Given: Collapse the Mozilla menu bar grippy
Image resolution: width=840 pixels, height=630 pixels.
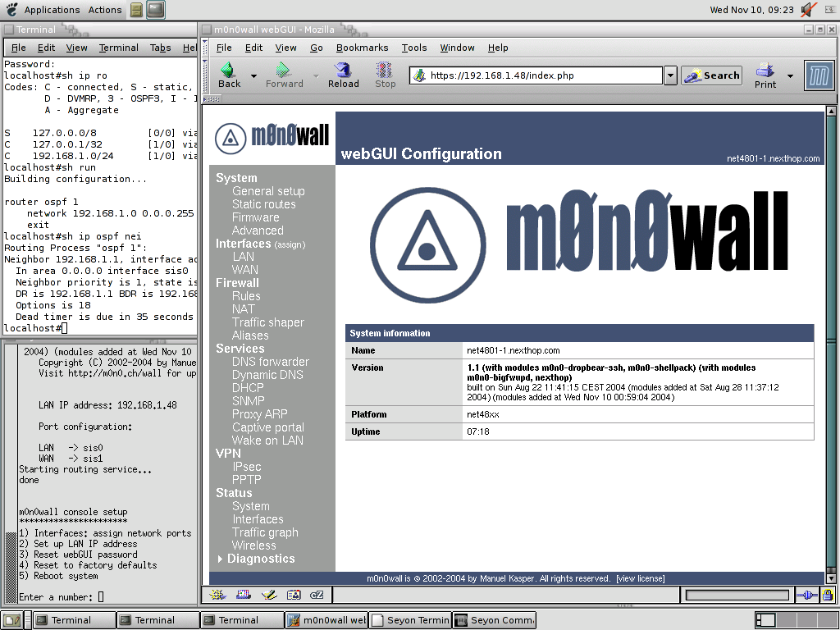Looking at the screenshot, I should click(x=204, y=48).
